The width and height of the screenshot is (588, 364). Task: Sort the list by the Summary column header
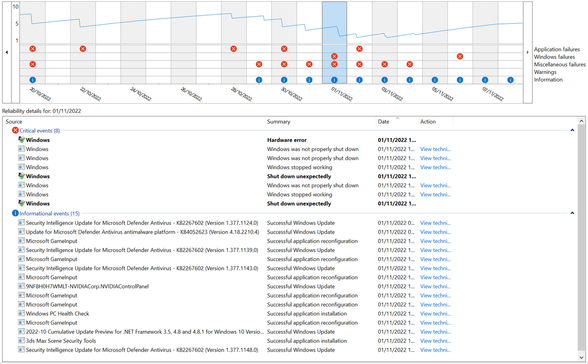coord(321,122)
